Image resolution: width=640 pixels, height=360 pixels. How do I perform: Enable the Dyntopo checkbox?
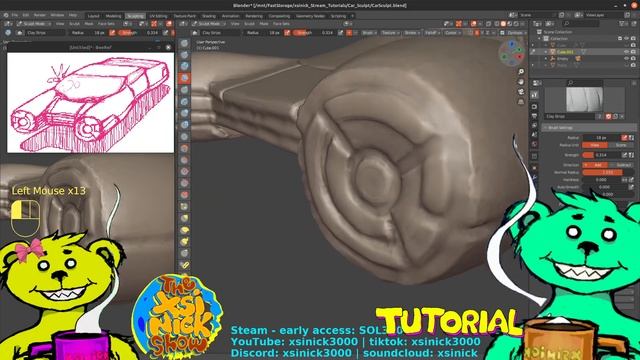click(502, 33)
